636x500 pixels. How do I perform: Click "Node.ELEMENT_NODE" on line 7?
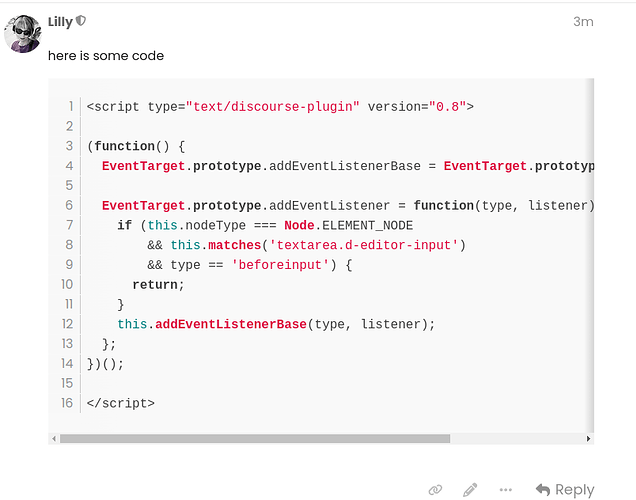coord(348,225)
